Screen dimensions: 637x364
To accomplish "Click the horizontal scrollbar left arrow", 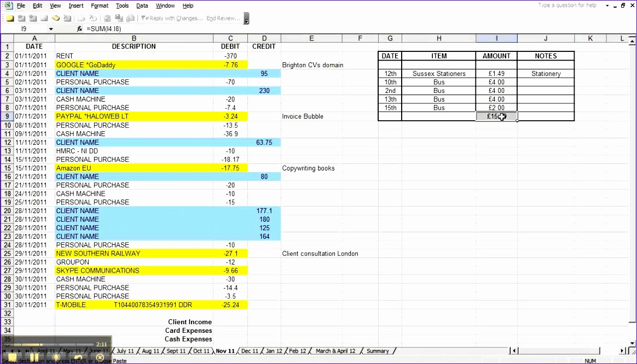I will click(514, 351).
